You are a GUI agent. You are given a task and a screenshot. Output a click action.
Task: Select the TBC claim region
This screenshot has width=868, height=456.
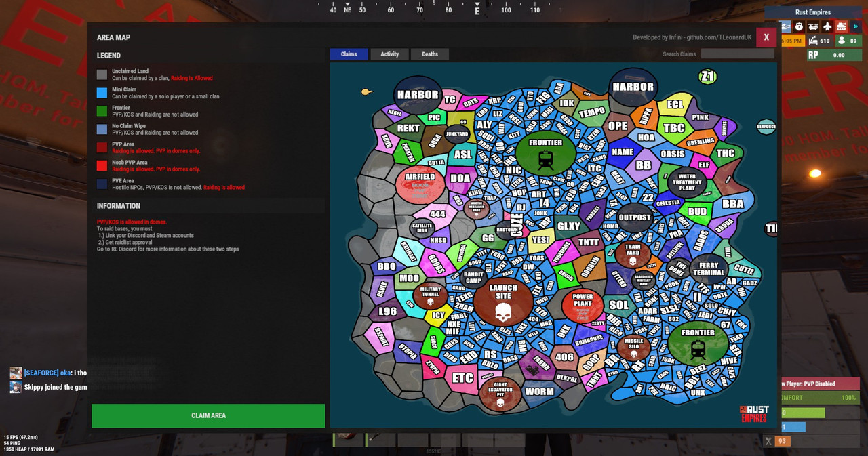tap(674, 128)
